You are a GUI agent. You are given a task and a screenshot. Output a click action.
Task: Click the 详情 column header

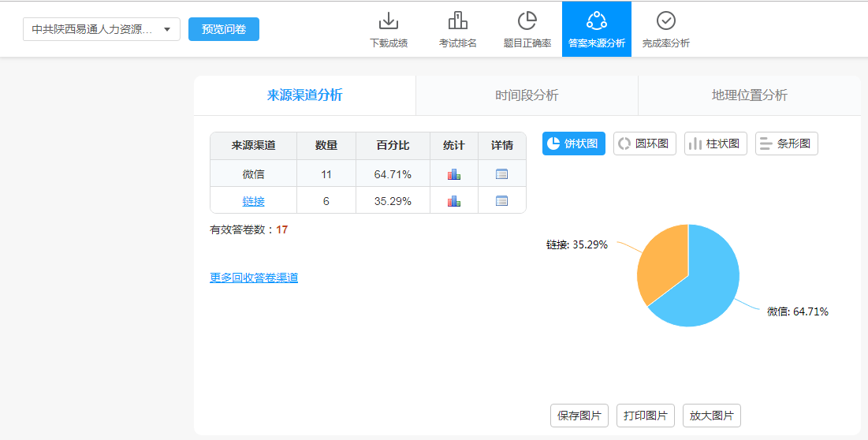point(501,146)
